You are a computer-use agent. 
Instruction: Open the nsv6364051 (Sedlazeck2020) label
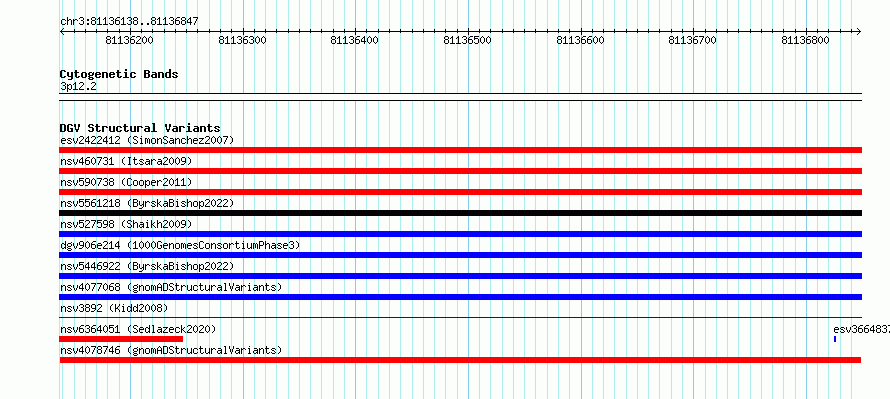[138, 329]
